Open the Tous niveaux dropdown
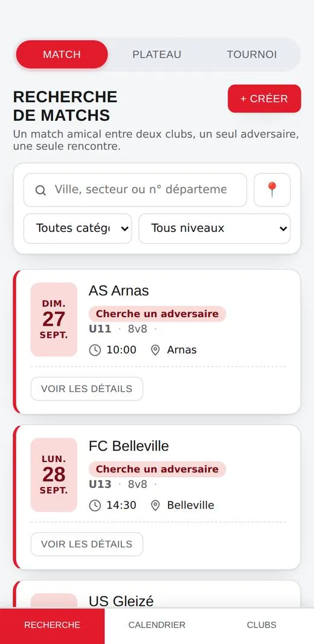Screen dimensions: 314x644 [x=214, y=228]
